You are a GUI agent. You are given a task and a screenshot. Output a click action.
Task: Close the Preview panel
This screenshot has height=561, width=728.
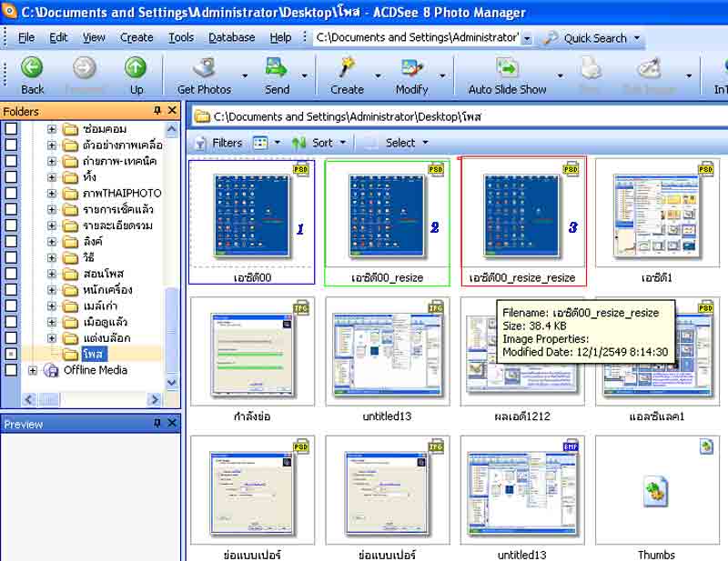coord(172,423)
